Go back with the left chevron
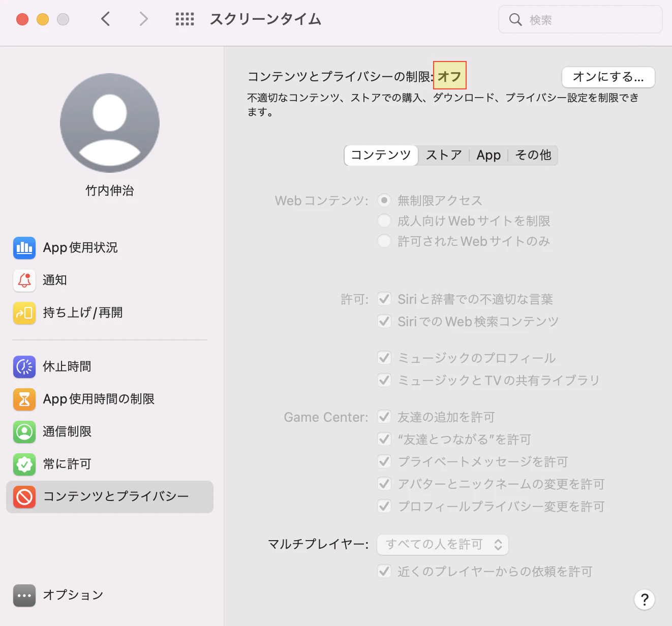The height and width of the screenshot is (626, 672). pos(105,19)
